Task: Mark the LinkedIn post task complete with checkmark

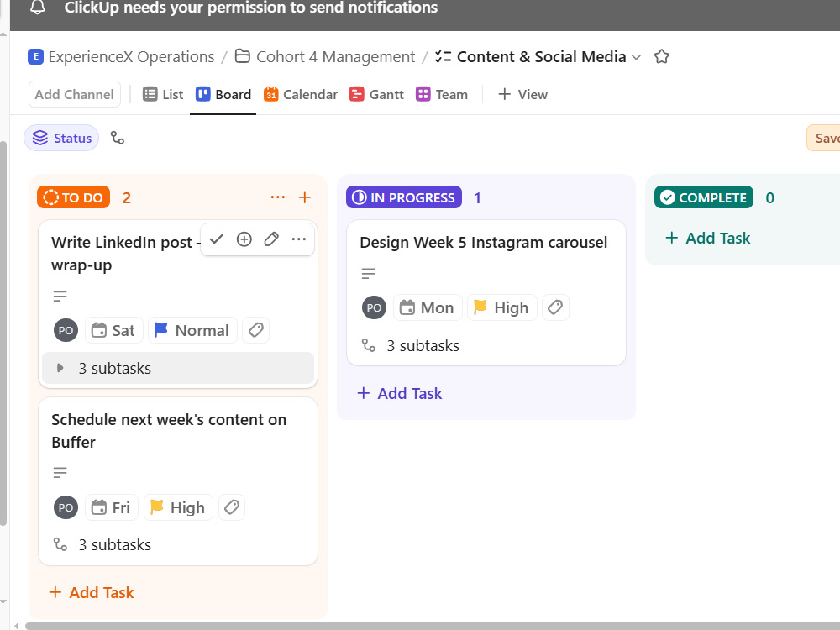Action: 217,239
